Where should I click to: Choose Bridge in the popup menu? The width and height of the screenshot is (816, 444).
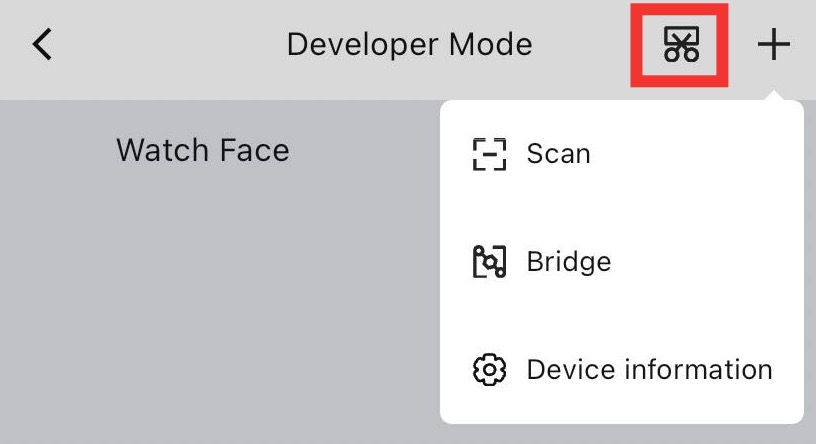pos(621,262)
